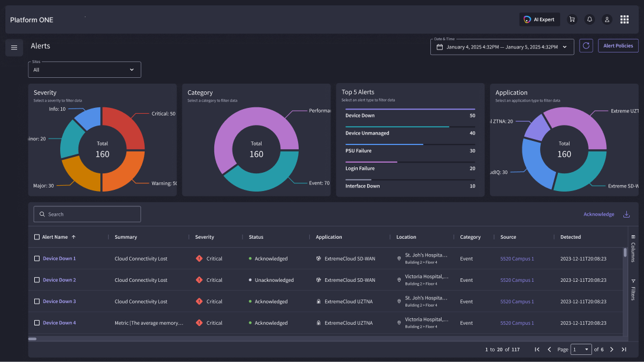Select the Info blue severity segment
Image resolution: width=644 pixels, height=362 pixels.
tap(90, 117)
